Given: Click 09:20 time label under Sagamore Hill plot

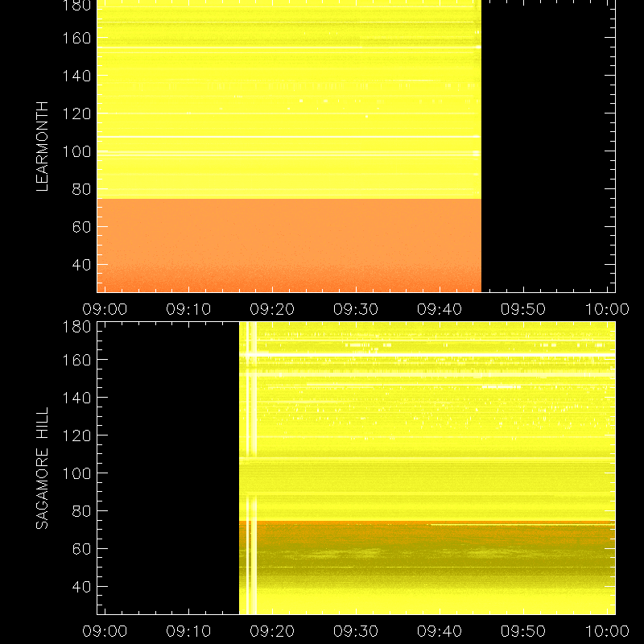Looking at the screenshot, I should (x=272, y=631).
